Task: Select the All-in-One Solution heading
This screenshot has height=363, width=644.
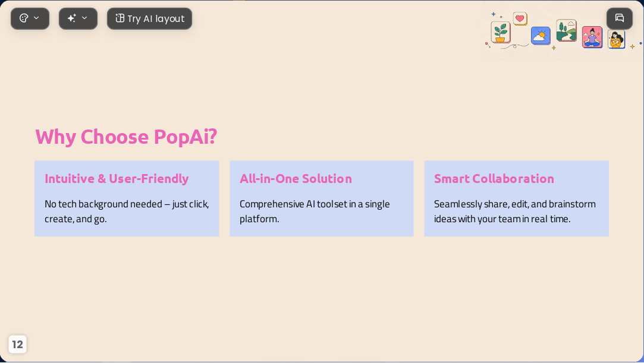Action: [296, 178]
